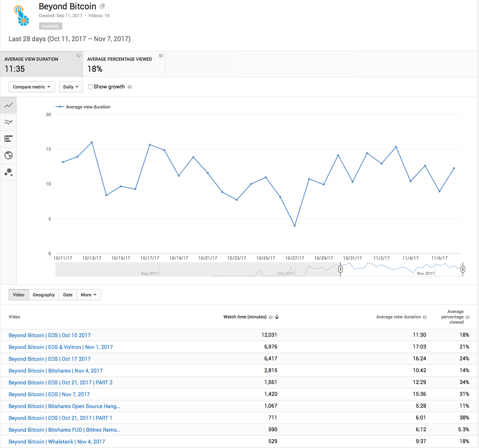
Task: Click the Last 28 days date range text
Action: [70, 39]
